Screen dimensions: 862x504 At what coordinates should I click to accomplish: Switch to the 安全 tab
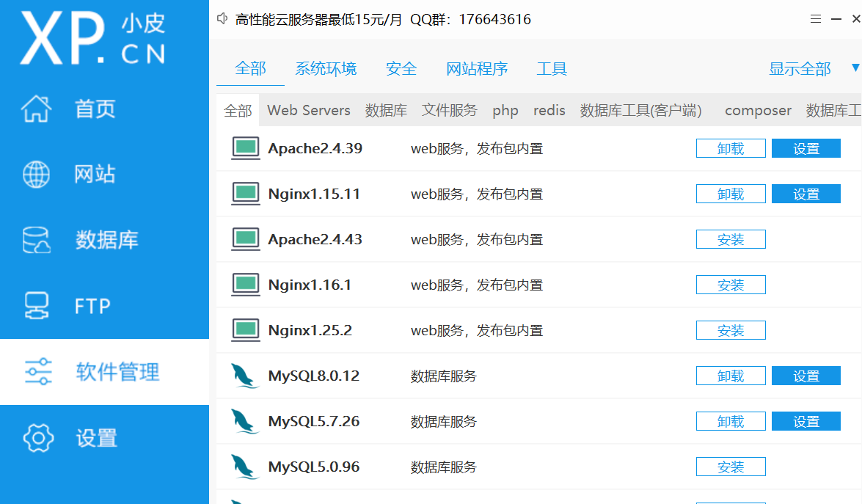pyautogui.click(x=401, y=69)
